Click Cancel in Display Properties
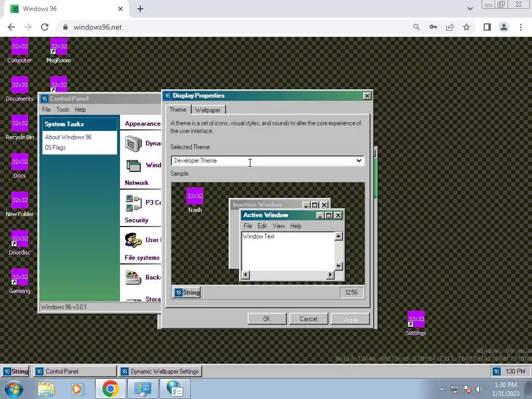532x399 pixels. coord(309,319)
